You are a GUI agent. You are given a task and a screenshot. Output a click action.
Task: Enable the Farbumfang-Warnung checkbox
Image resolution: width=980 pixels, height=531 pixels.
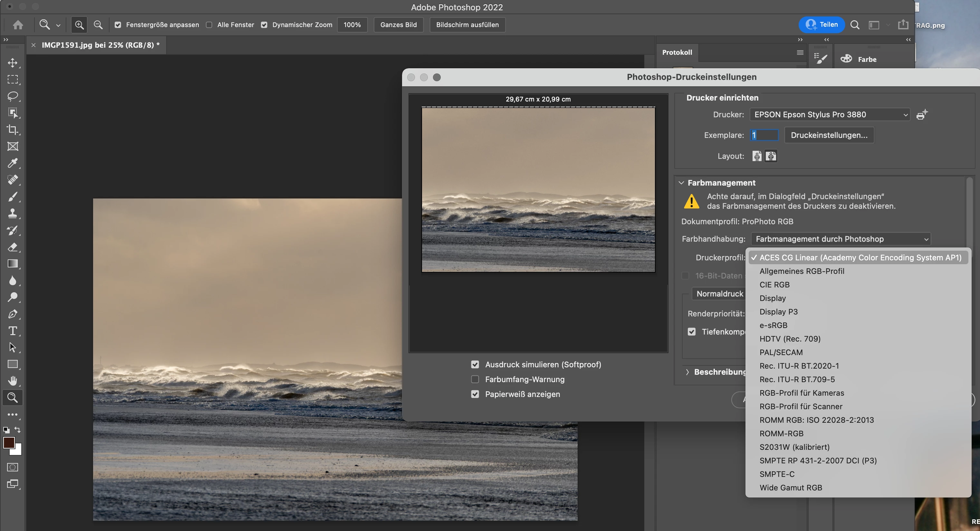coord(475,379)
